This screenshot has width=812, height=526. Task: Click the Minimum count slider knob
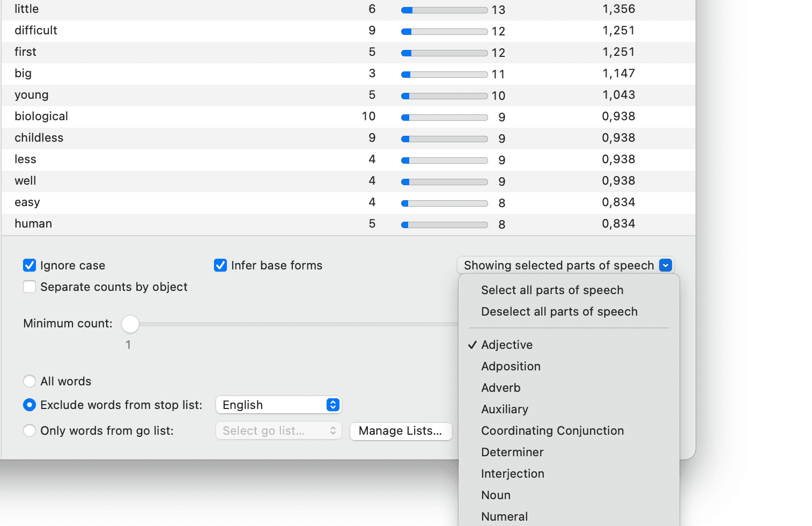click(130, 324)
